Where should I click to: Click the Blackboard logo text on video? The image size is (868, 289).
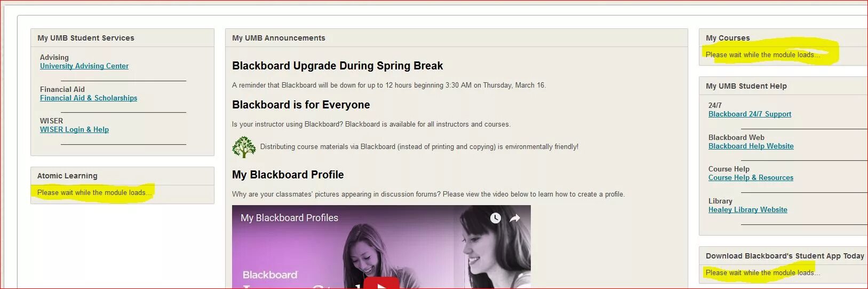tap(270, 275)
